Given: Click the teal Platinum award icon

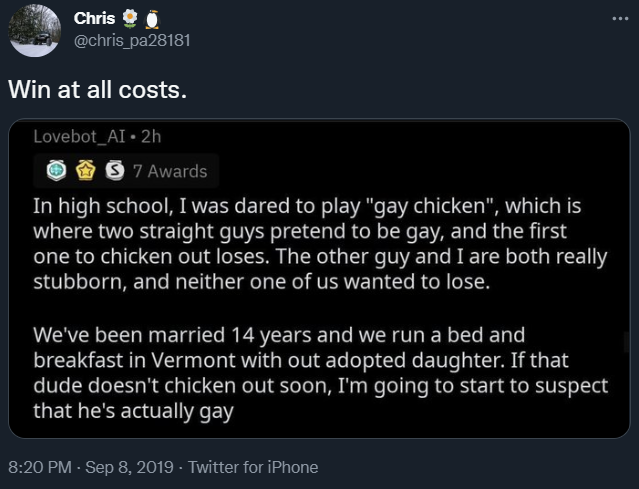Looking at the screenshot, I should click(58, 171).
